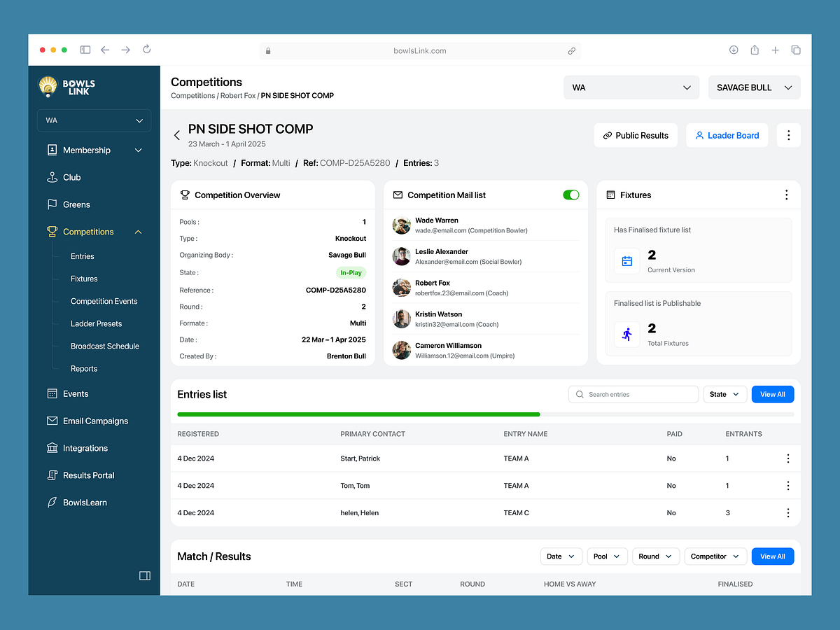This screenshot has height=630, width=840.
Task: Click the Membership sidebar icon
Action: click(x=52, y=150)
